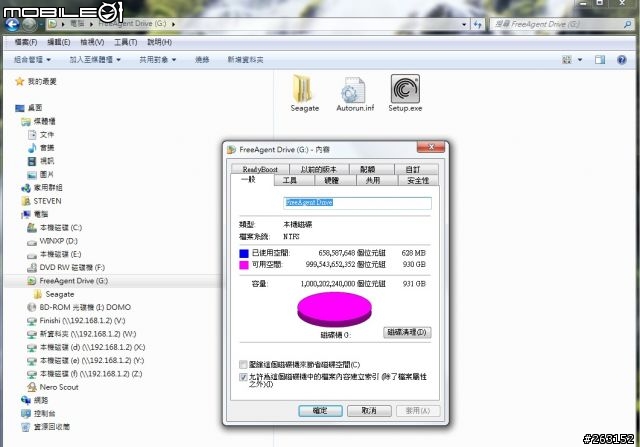The image size is (640, 447).
Task: Select network drive (W:) on 192.168.1.2
Action: point(82,334)
